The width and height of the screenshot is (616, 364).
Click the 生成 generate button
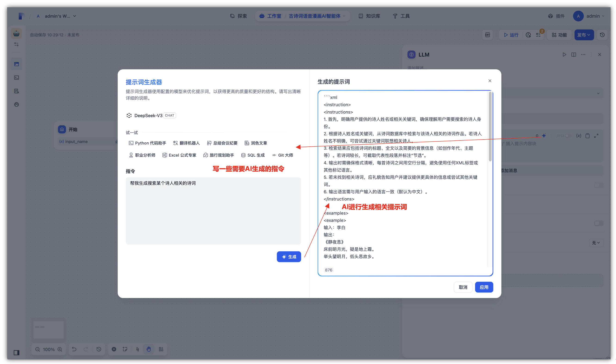[x=289, y=257]
